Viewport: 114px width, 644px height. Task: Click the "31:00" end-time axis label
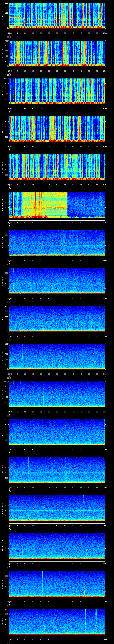[x=105, y=639]
